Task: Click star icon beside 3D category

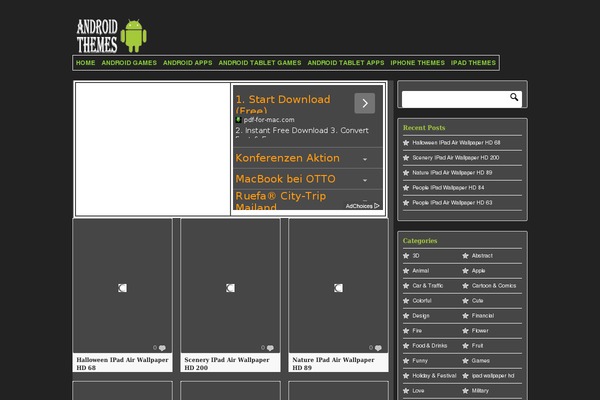Action: coord(406,256)
